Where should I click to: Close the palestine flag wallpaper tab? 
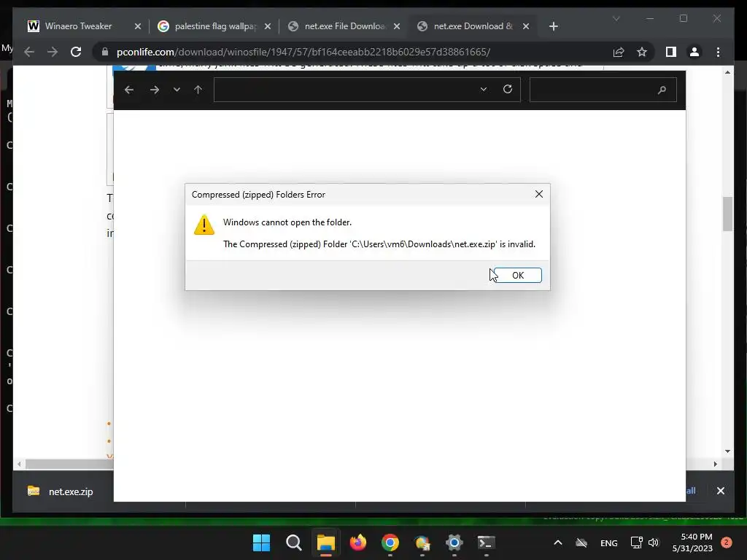[x=268, y=26]
